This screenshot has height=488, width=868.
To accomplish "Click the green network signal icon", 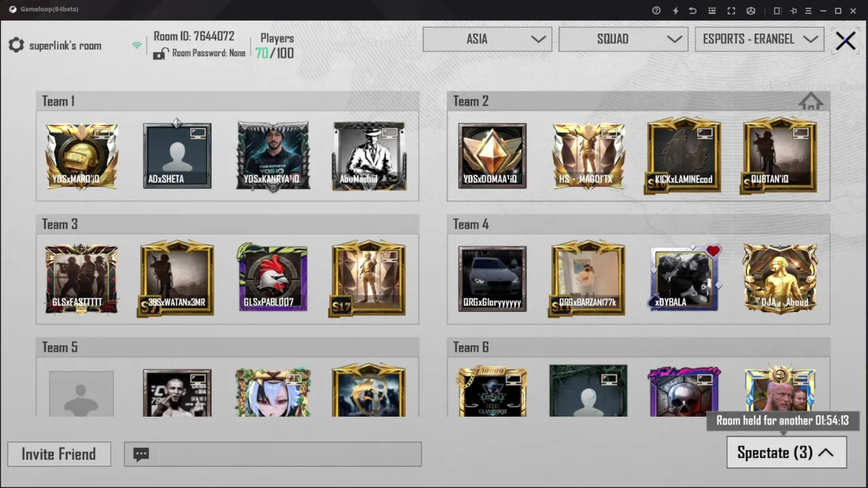I will [x=137, y=45].
